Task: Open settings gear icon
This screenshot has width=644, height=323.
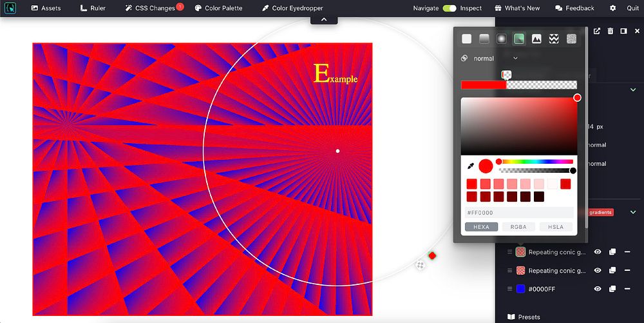Action: [612, 8]
